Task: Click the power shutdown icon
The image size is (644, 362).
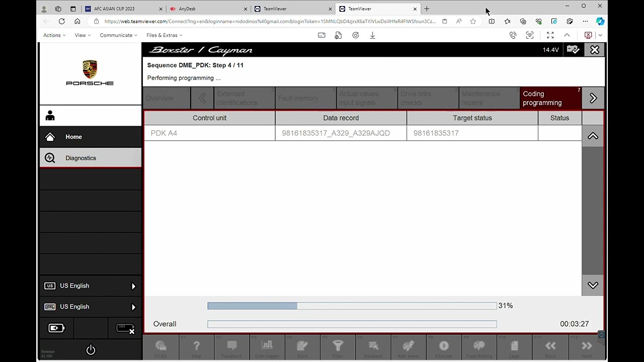Action: [91, 349]
